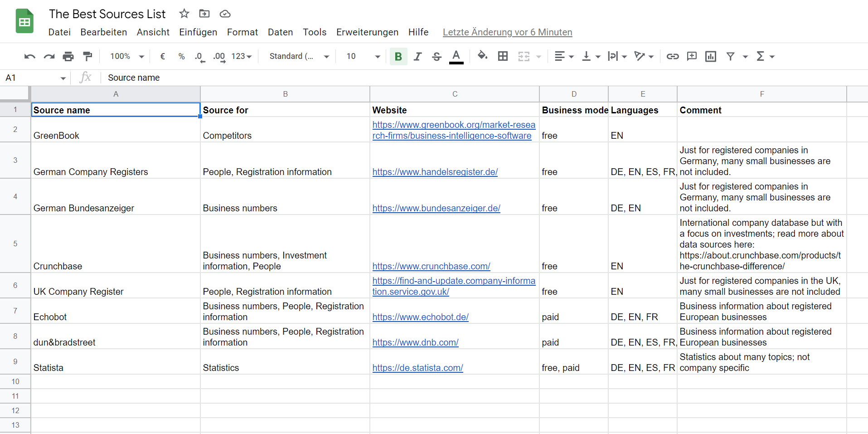This screenshot has height=434, width=868.
Task: Open the crunchbase.com link
Action: pyautogui.click(x=432, y=266)
